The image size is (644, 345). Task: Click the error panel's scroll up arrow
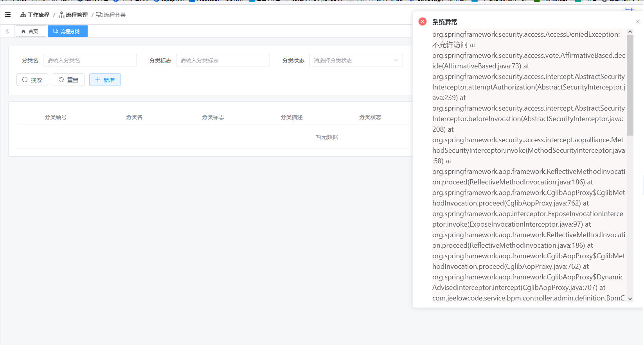coord(630,32)
